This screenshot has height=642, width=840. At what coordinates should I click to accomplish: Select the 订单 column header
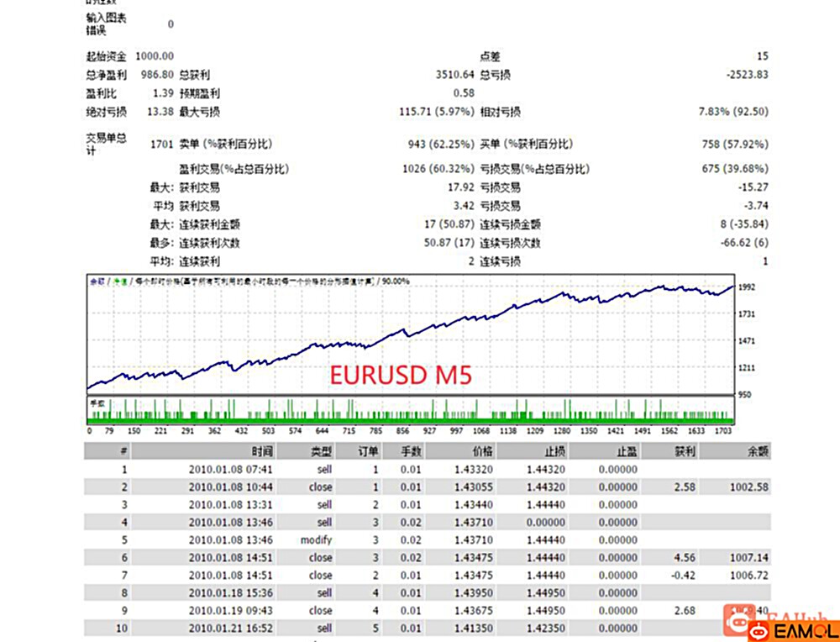coord(368,451)
